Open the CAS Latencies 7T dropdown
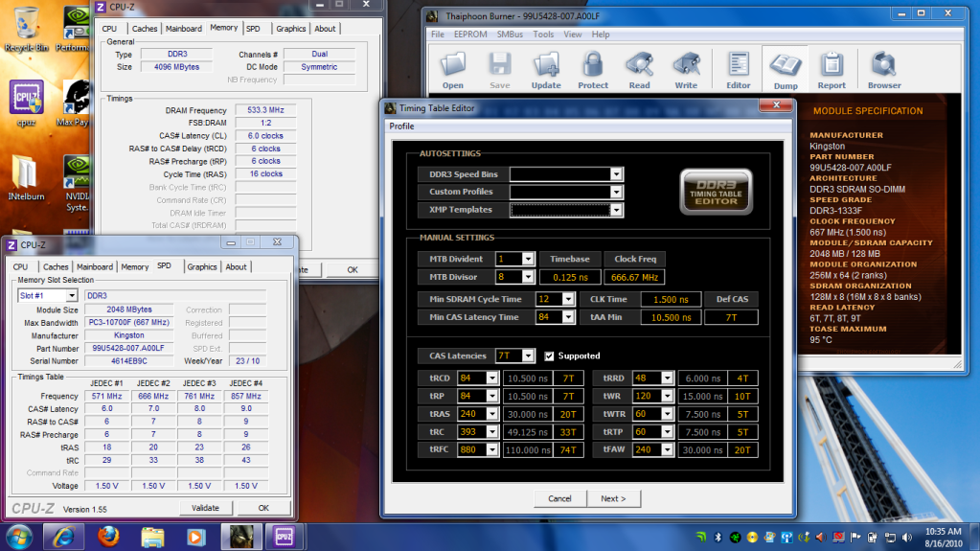The width and height of the screenshot is (980, 551). tap(528, 356)
